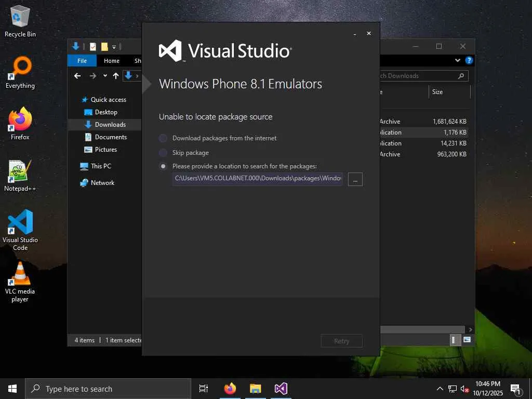Open the File tab in File Explorer
The image size is (532, 399).
[x=82, y=61]
